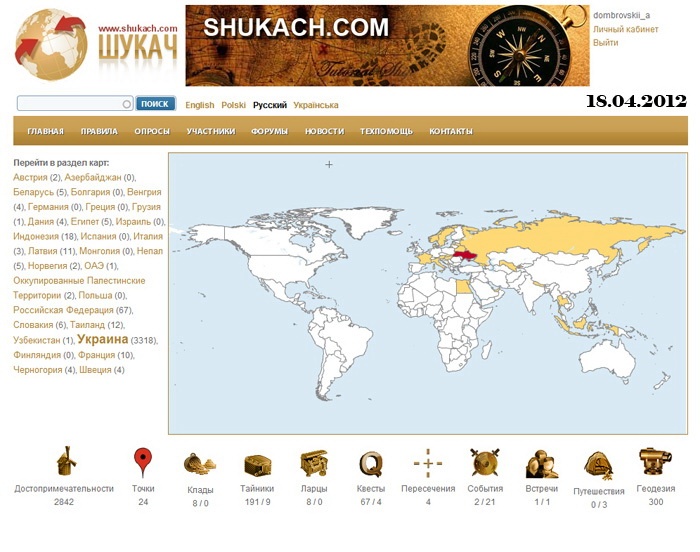Open the Техпомощь menu item

click(x=387, y=131)
